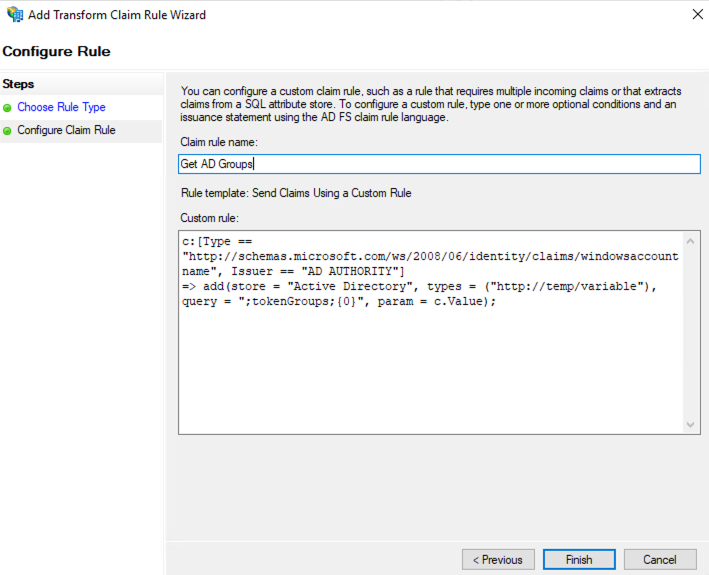Close the Add Transform Claim Rule Wizard

pyautogui.click(x=697, y=14)
